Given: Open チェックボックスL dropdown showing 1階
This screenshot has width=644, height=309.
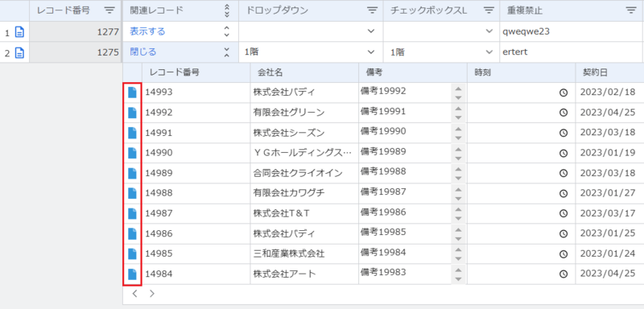Looking at the screenshot, I should [441, 52].
